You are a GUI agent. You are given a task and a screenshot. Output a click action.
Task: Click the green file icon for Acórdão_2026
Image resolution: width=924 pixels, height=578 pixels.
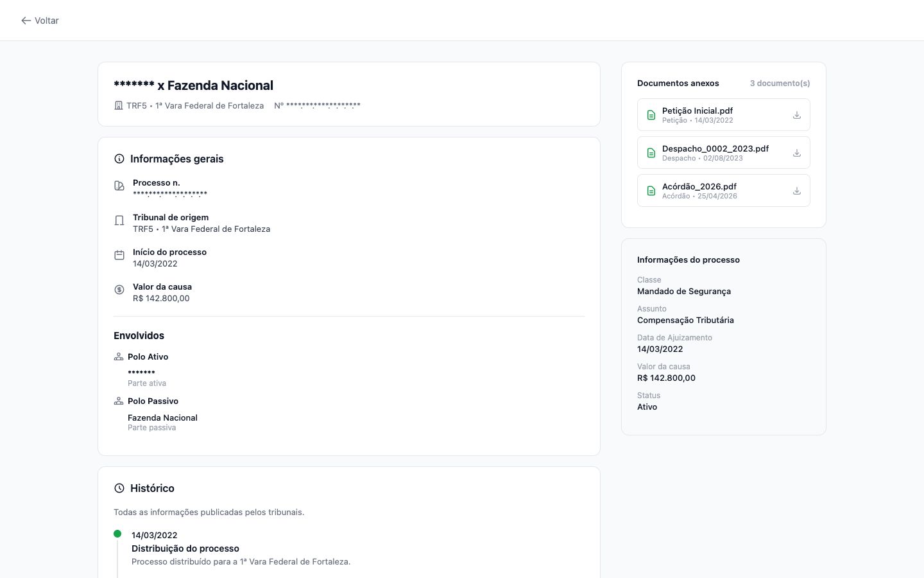click(651, 191)
